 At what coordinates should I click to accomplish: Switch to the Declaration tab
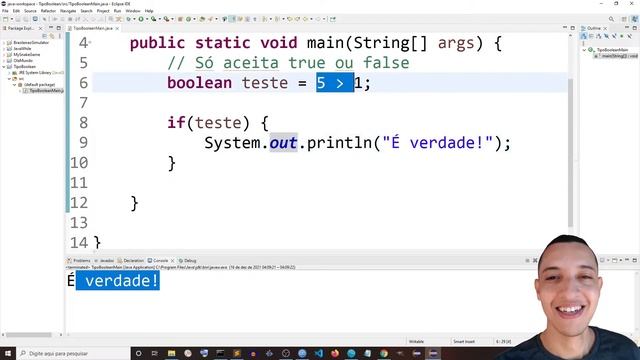[131, 260]
